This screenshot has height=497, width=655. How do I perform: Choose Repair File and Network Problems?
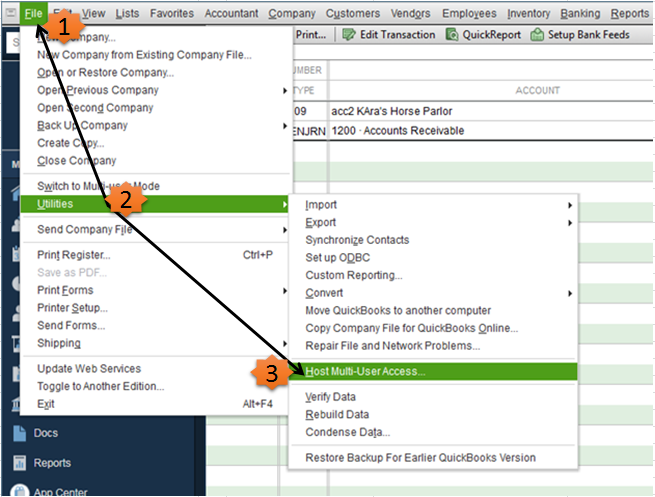393,346
